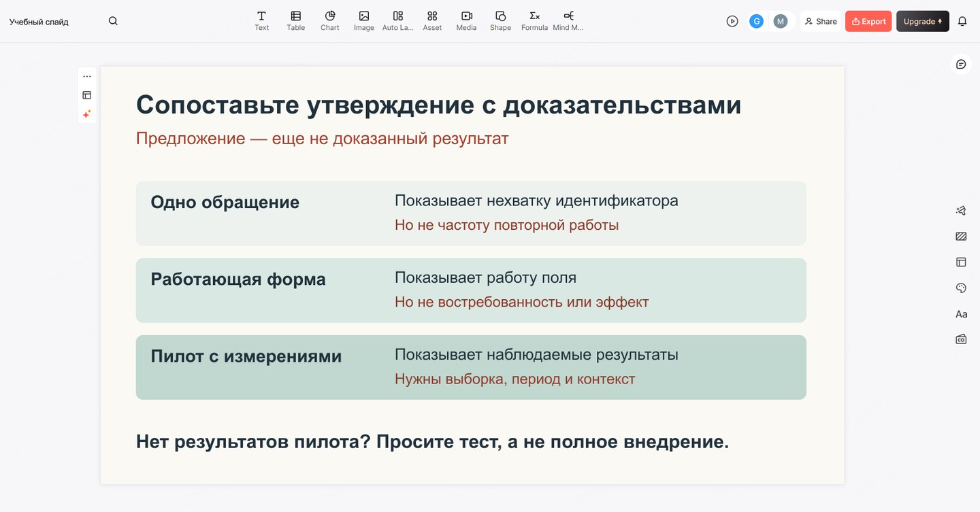Open the Aa font settings panel
980x512 pixels.
pos(961,314)
